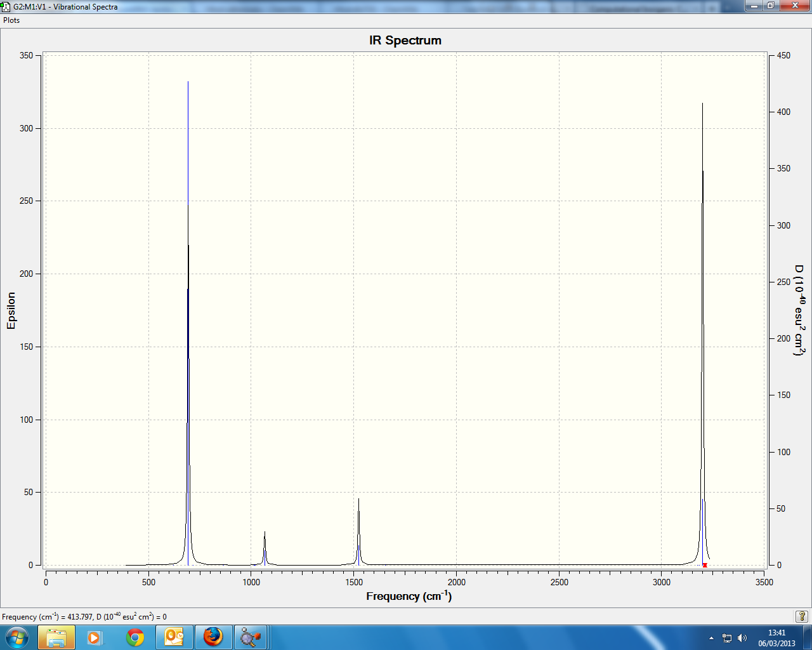Viewport: 812px width, 650px height.
Task: Click the small peak just above 1000 cm-1
Action: [x=265, y=547]
